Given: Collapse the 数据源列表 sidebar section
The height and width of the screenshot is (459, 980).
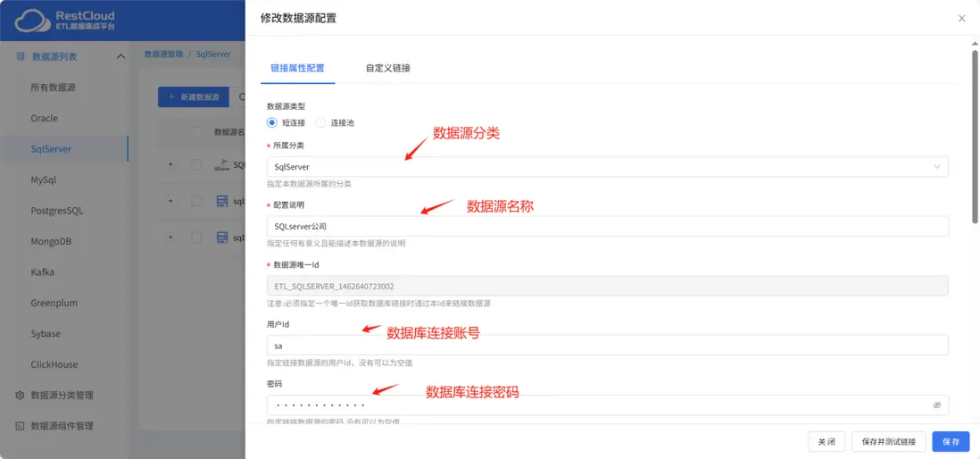Looking at the screenshot, I should pyautogui.click(x=120, y=57).
